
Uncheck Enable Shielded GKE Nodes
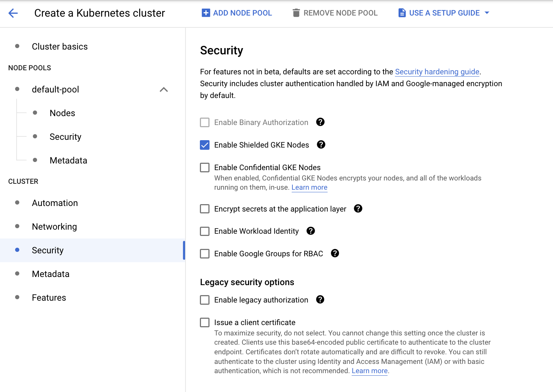[205, 145]
